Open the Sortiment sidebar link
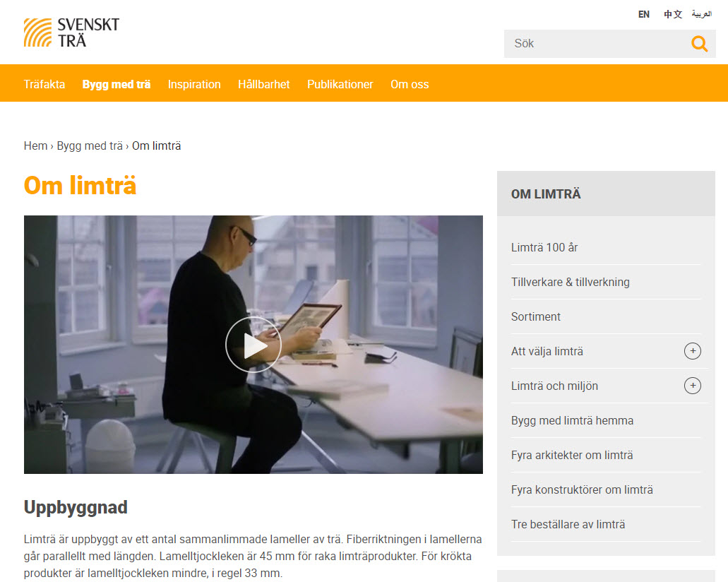Image resolution: width=728 pixels, height=582 pixels. coord(536,316)
